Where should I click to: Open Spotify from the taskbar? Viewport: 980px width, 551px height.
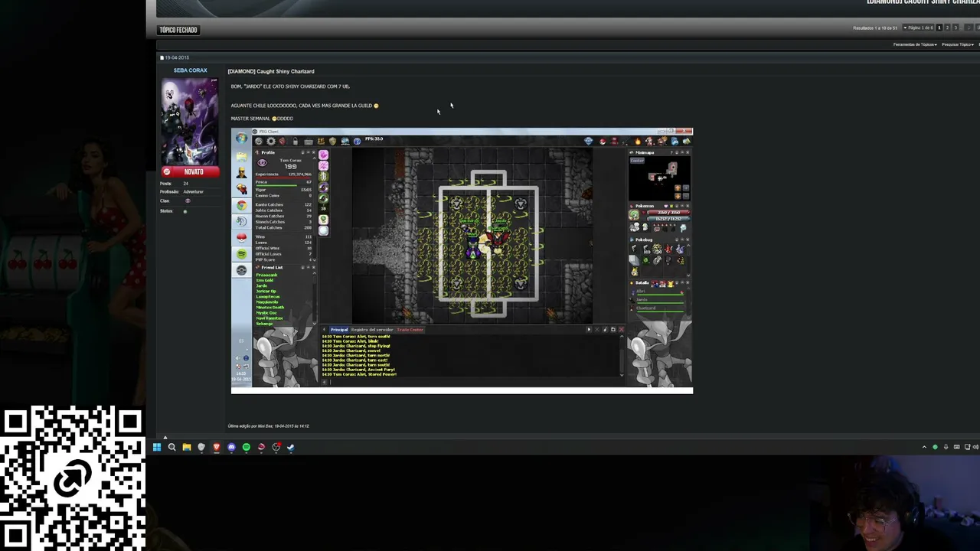(x=247, y=447)
